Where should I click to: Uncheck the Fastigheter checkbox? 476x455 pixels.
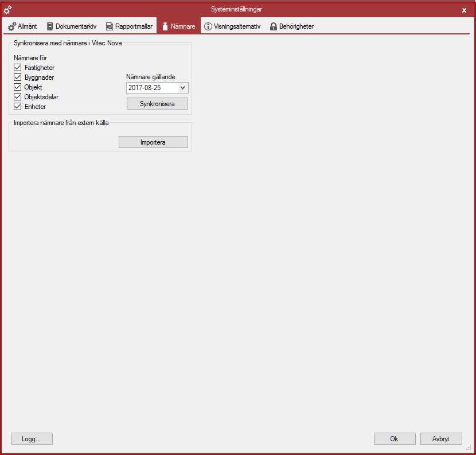18,68
